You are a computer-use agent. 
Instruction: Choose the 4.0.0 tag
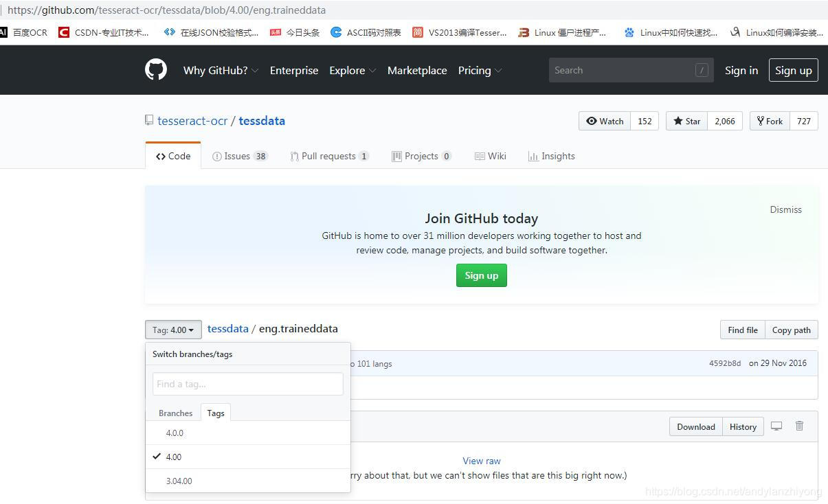248,433
